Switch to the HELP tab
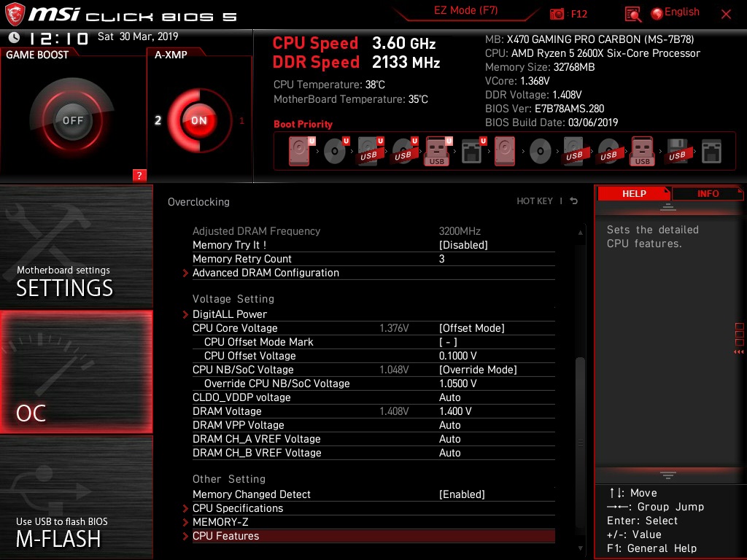747x560 pixels. coord(634,193)
